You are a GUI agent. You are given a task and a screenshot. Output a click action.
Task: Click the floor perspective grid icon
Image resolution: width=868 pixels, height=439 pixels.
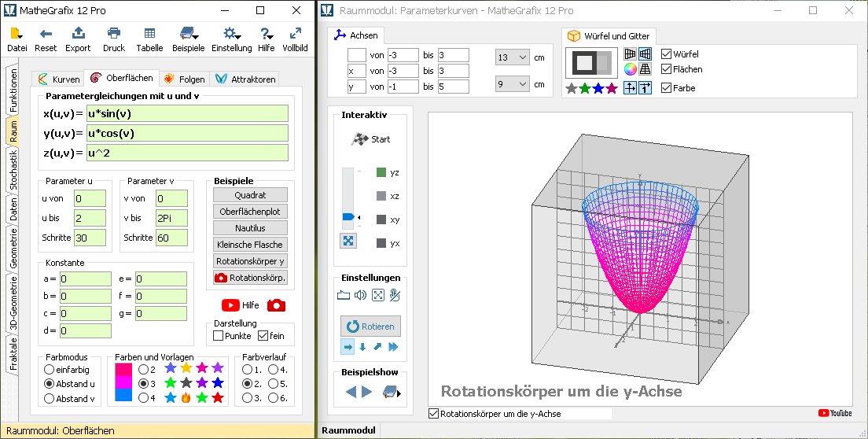point(645,69)
